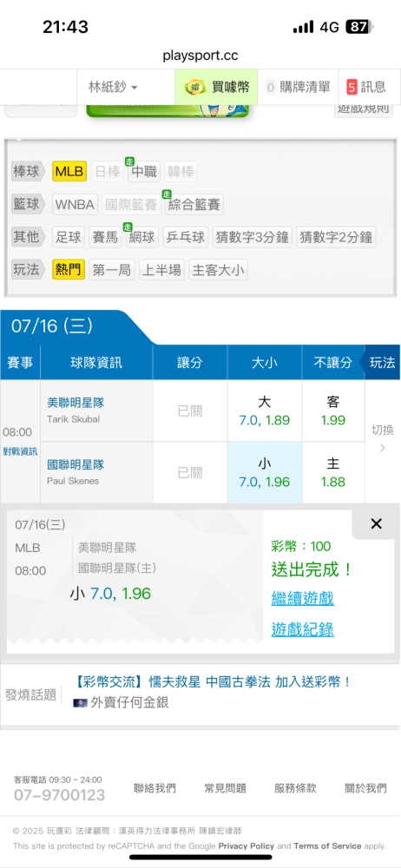Select the 第一局 play type
Image resolution: width=401 pixels, height=868 pixels.
coord(112,270)
